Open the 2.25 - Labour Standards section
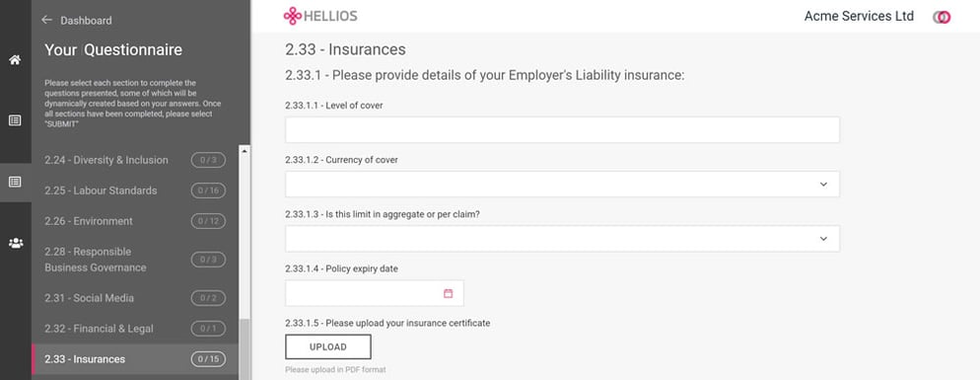Viewport: 980px width, 380px height. [134, 190]
